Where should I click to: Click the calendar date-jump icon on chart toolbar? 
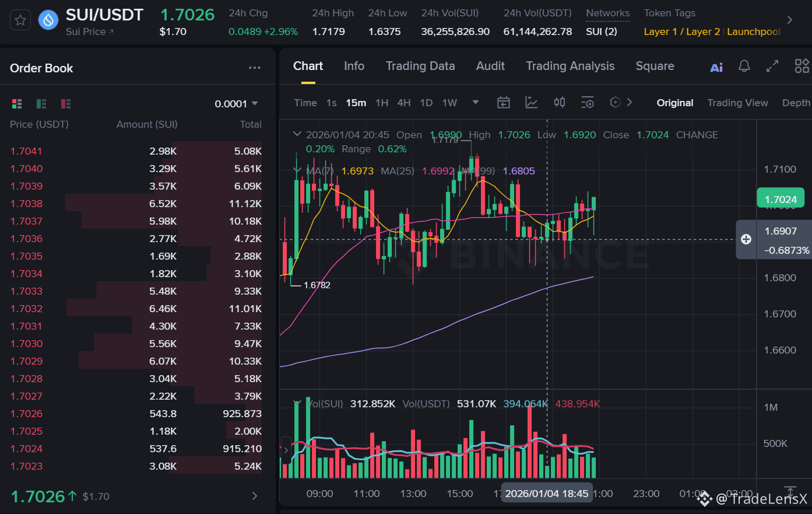504,102
